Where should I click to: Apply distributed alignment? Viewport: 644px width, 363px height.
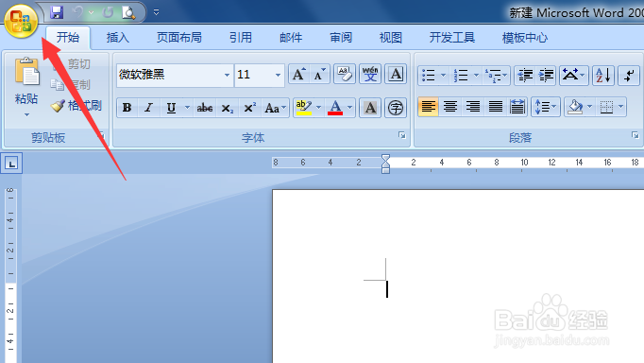tap(517, 107)
